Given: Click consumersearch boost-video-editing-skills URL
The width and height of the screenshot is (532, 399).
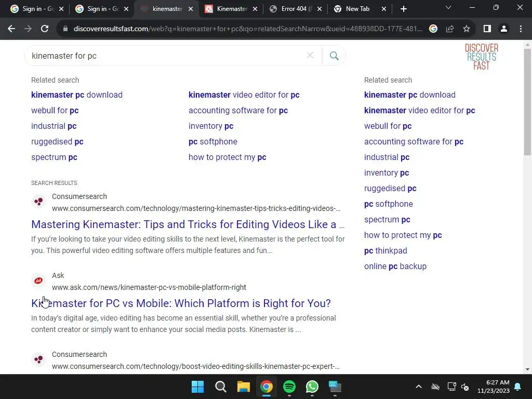Looking at the screenshot, I should (x=196, y=366).
